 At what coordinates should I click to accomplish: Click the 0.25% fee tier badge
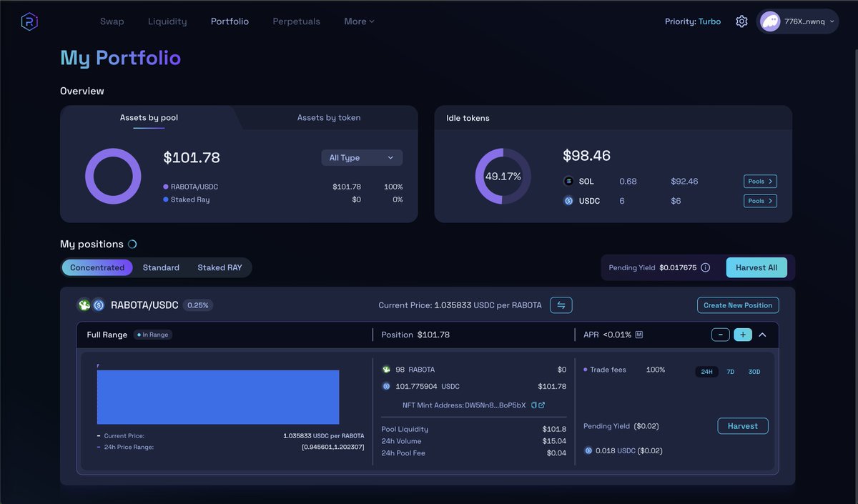click(x=198, y=305)
